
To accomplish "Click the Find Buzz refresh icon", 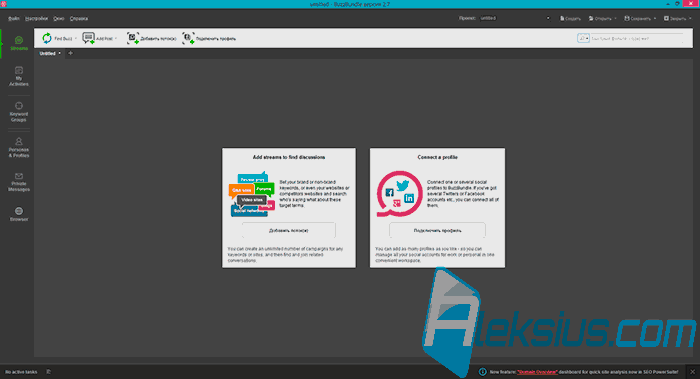I will point(47,38).
